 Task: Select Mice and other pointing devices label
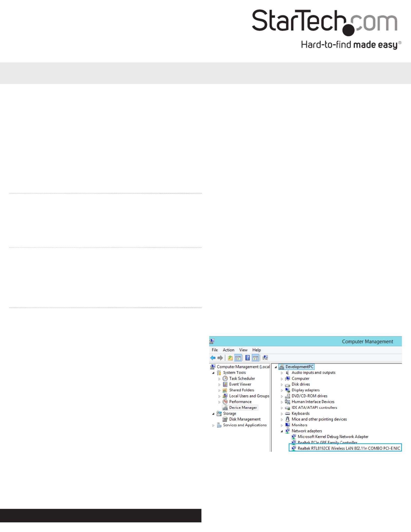319,419
